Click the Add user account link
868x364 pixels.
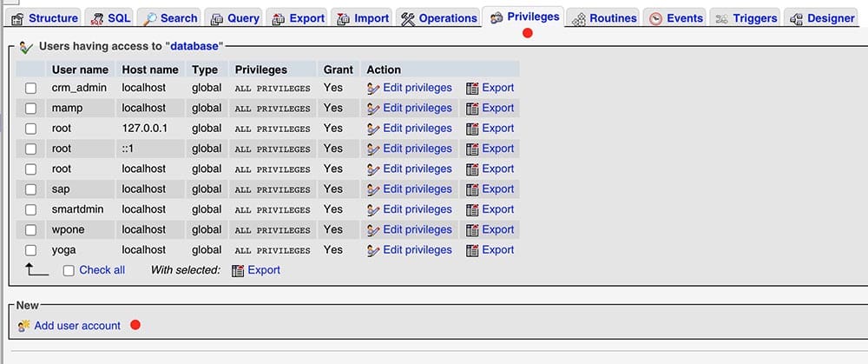77,326
